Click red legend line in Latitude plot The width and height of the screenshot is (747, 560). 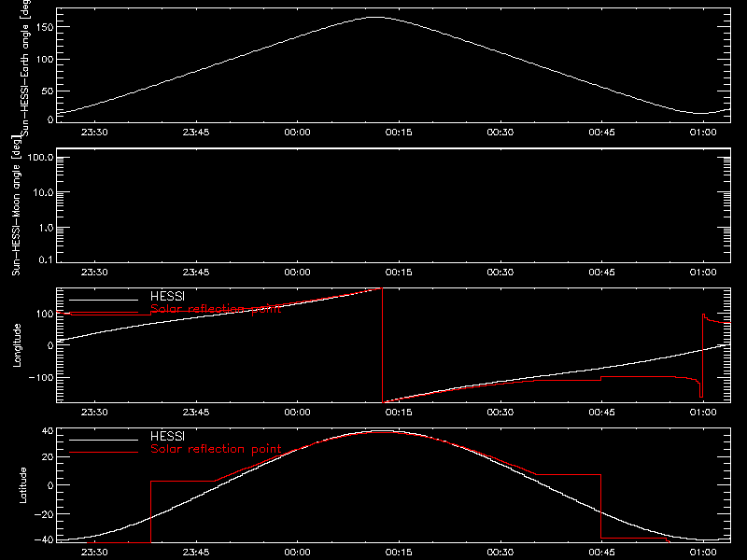tap(104, 453)
